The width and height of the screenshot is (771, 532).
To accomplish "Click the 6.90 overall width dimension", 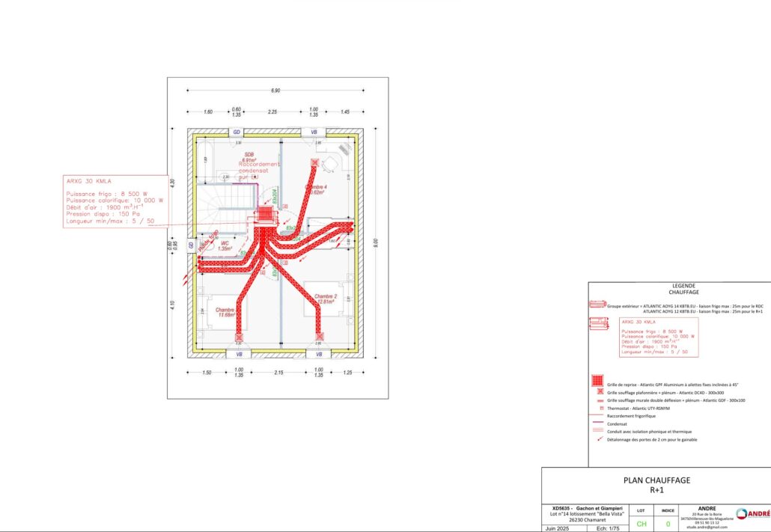I will pyautogui.click(x=275, y=91).
